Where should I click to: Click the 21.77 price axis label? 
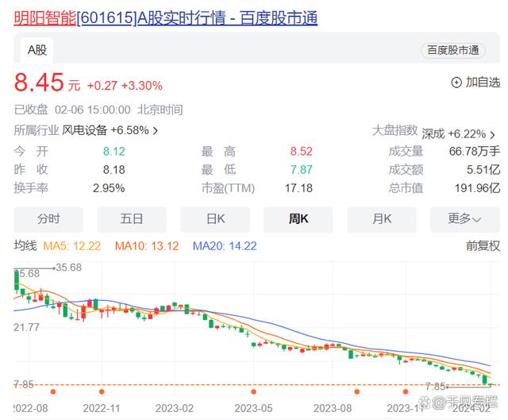coord(26,327)
